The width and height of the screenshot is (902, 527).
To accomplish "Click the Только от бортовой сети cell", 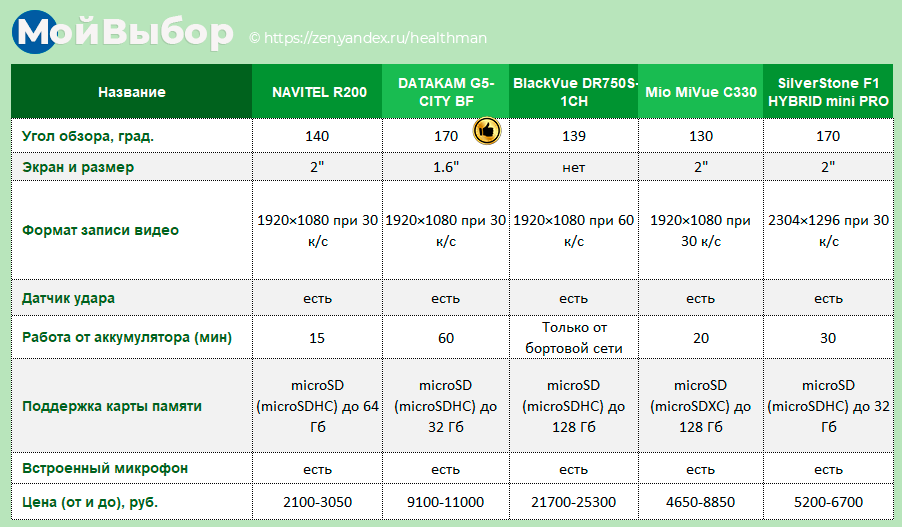I will coord(573,338).
